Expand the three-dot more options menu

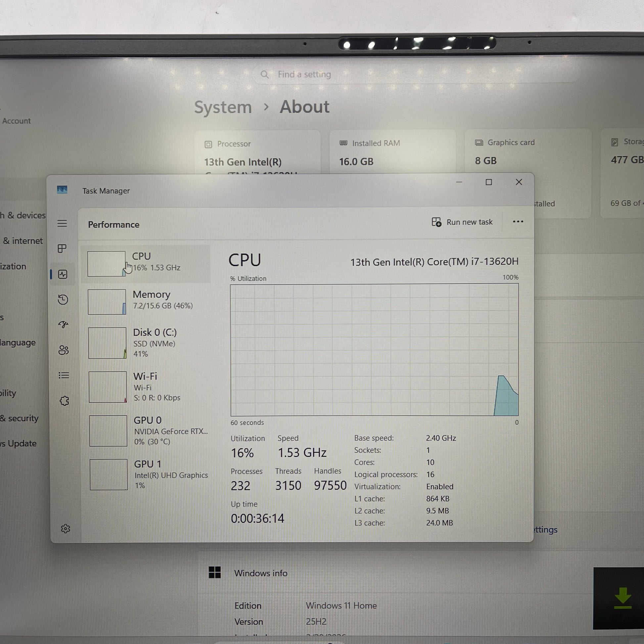point(518,222)
